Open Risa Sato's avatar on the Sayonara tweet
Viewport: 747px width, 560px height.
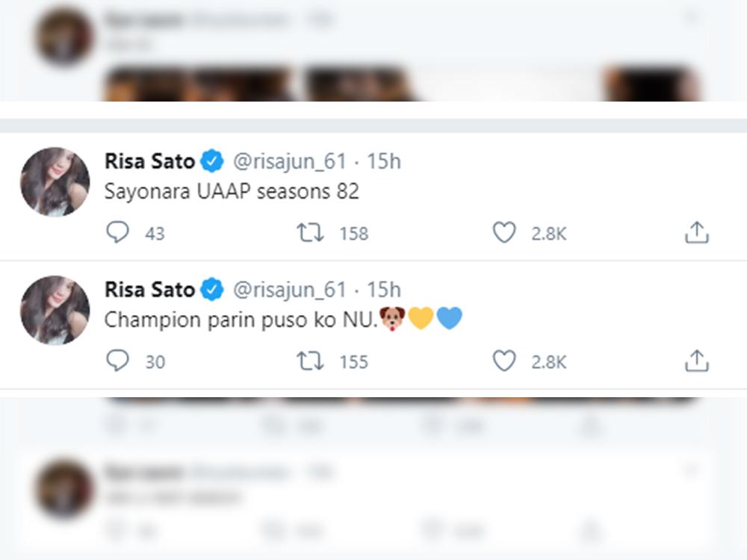(x=55, y=181)
